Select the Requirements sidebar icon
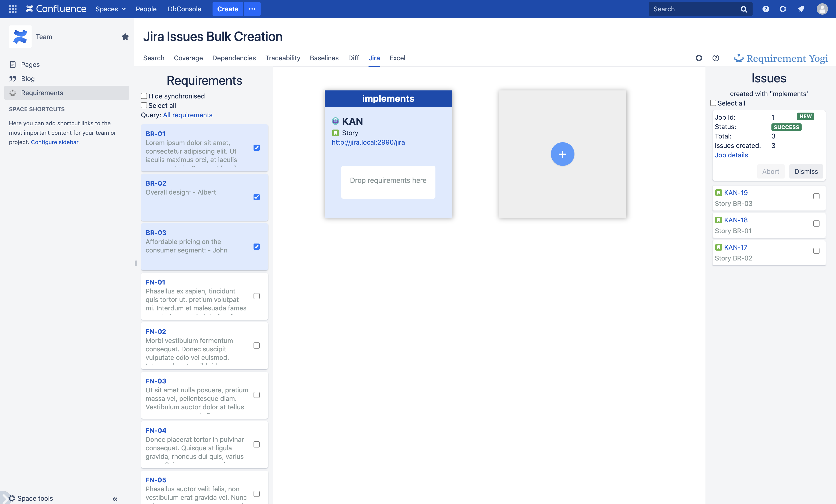The image size is (836, 504). pos(12,93)
